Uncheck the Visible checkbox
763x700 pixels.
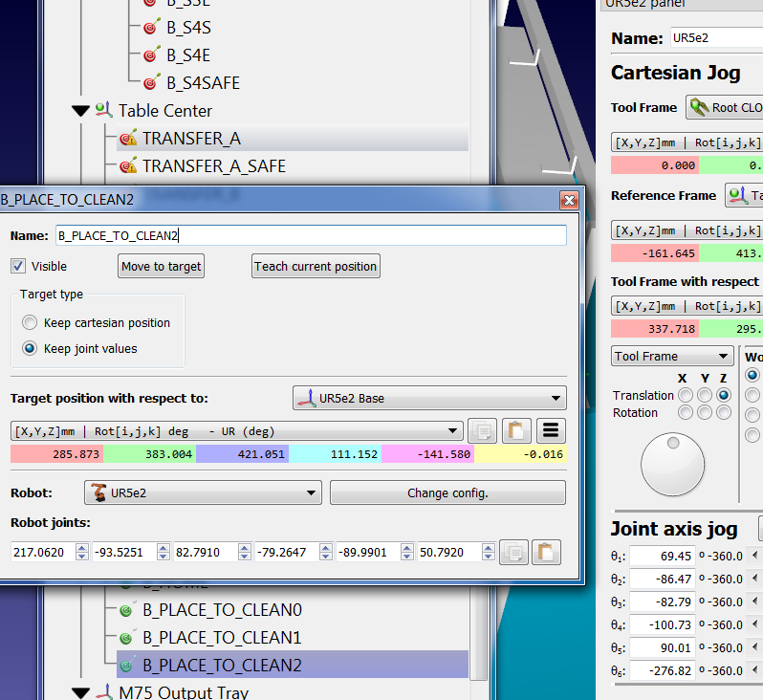coord(18,266)
